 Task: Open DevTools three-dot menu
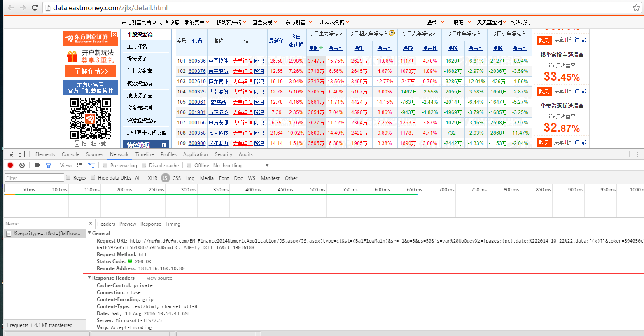point(637,154)
